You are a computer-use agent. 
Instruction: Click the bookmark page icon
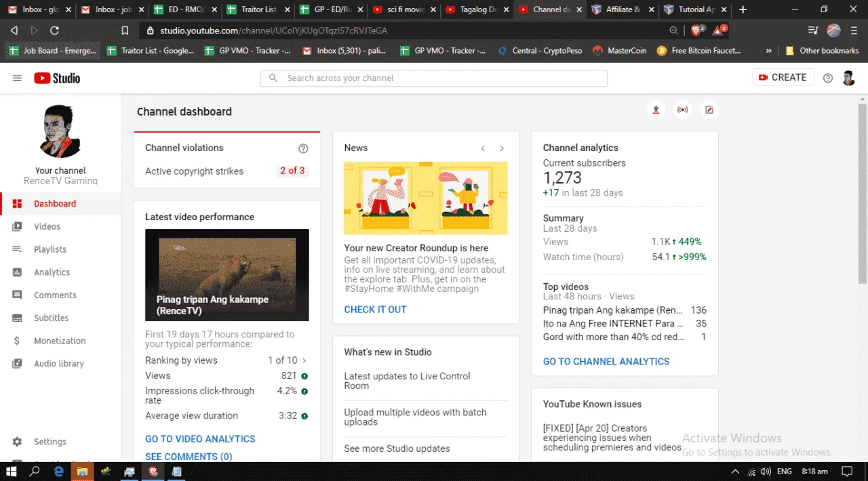point(125,30)
